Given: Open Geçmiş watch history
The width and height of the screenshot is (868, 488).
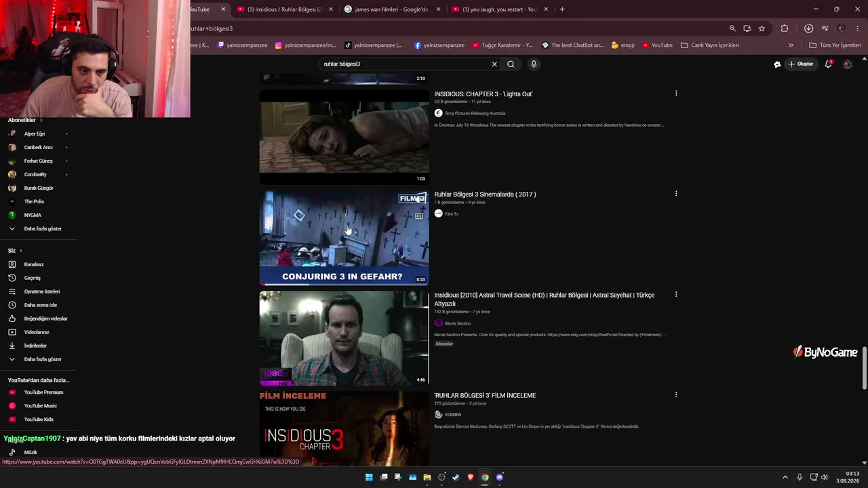Looking at the screenshot, I should [x=33, y=278].
